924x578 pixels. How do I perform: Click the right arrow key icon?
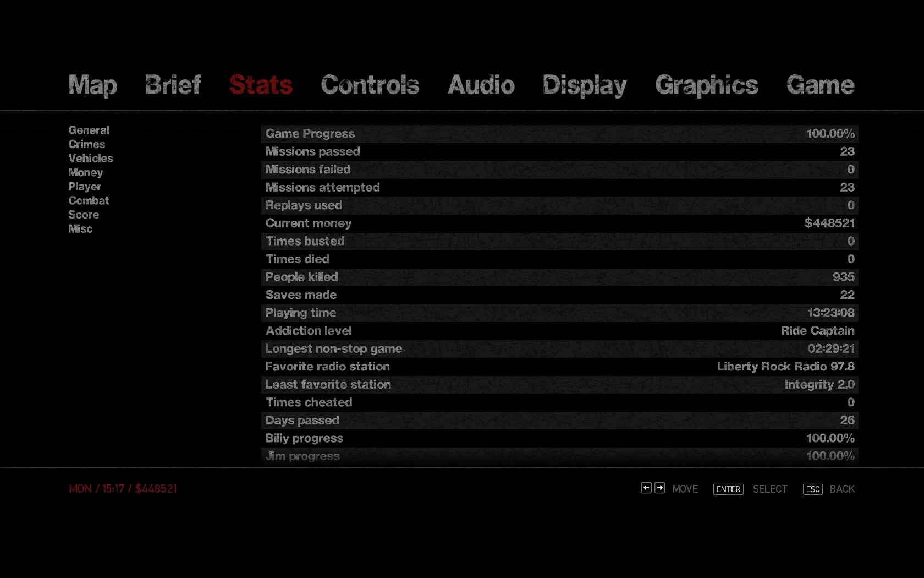pos(660,488)
